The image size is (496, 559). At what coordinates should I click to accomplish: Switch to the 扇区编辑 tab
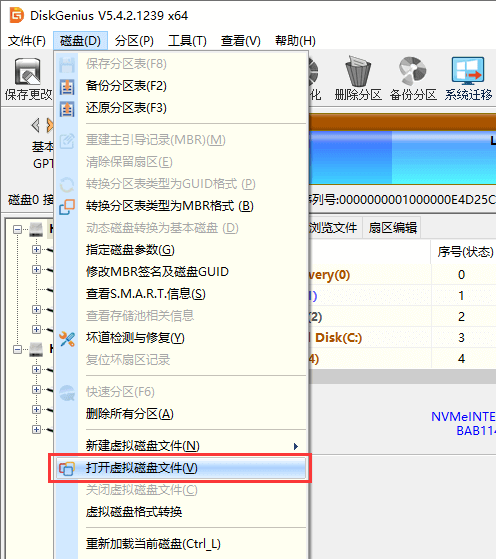click(392, 227)
